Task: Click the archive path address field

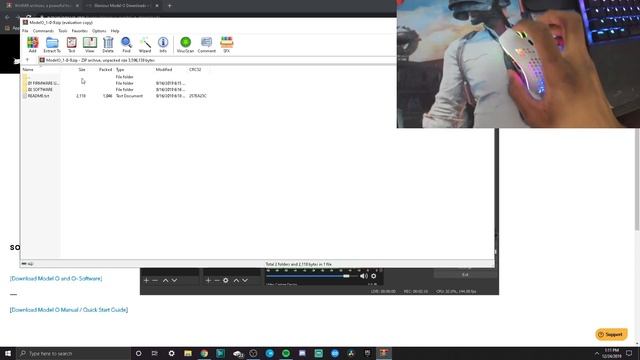Action: 216,60
